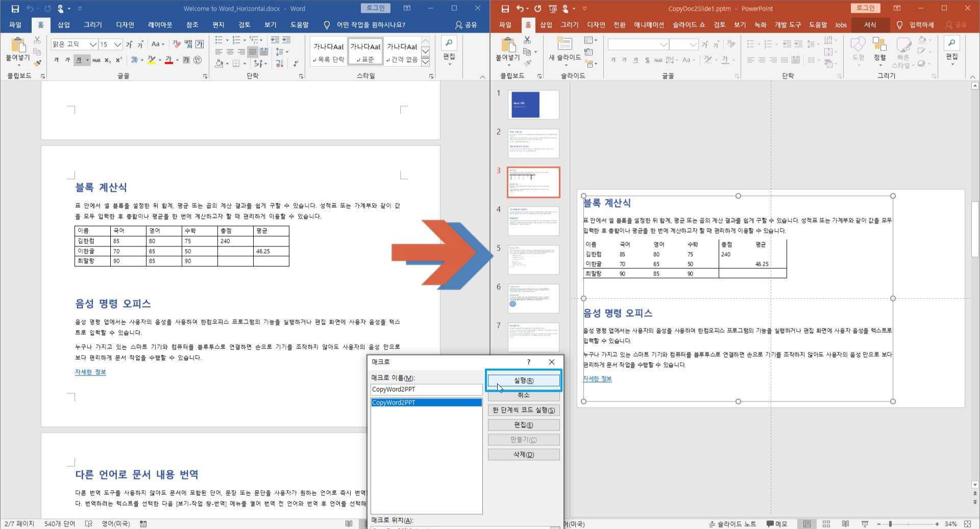980x529 pixels.
Task: Click Run button in macro dialog
Action: tap(524, 381)
